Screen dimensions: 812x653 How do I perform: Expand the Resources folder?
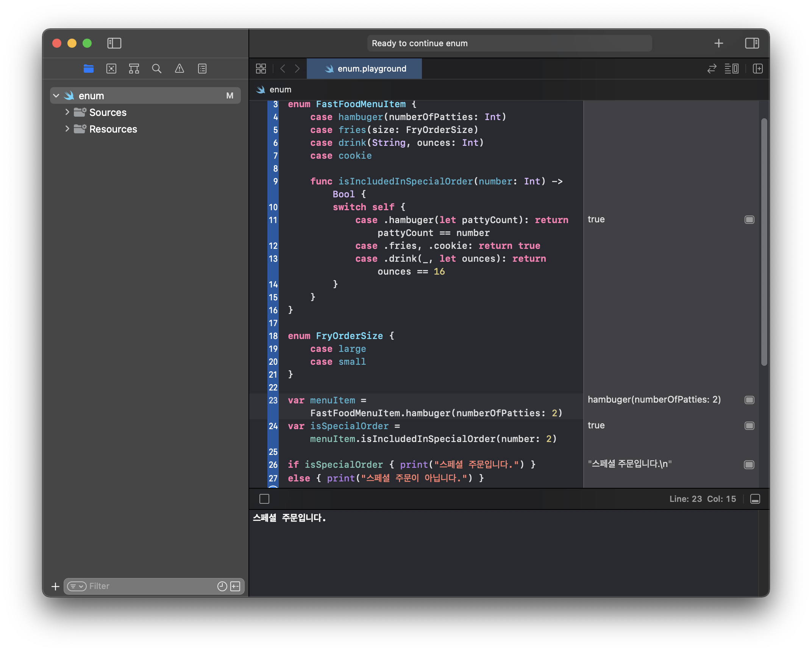67,129
